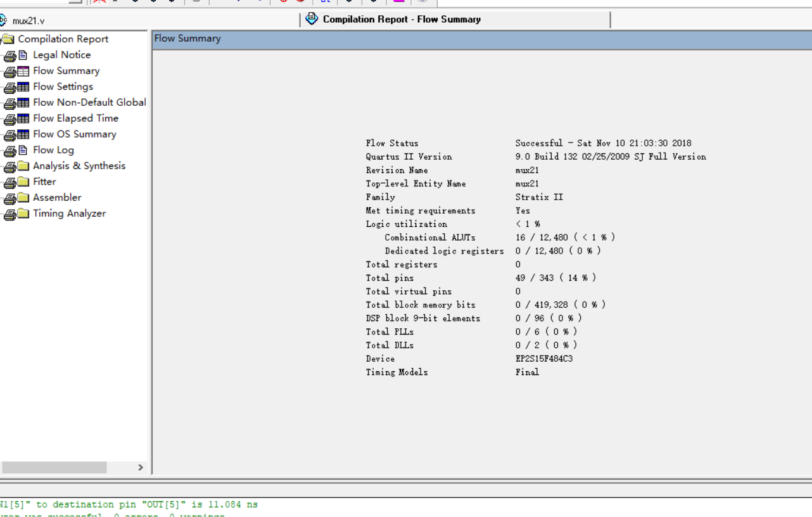Click the table icon of Flow Summary
Screen dimensions: 812x517
click(x=23, y=71)
